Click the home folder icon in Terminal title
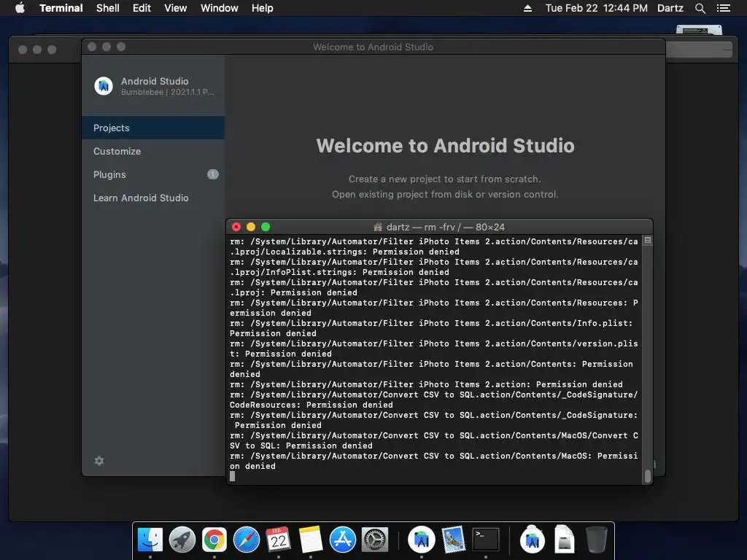 pos(378,227)
